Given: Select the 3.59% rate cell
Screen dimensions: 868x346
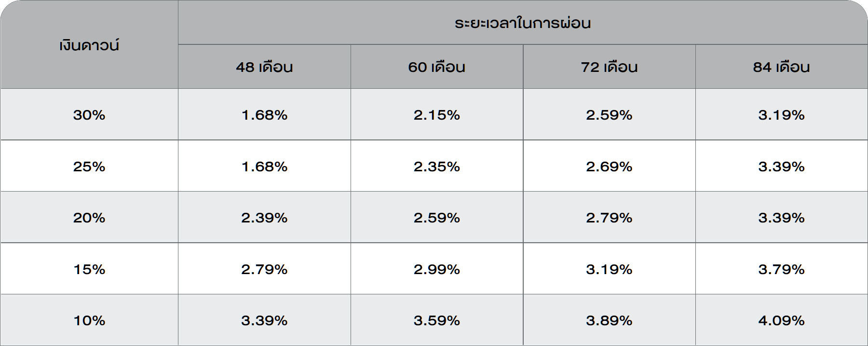Looking at the screenshot, I should tap(436, 320).
